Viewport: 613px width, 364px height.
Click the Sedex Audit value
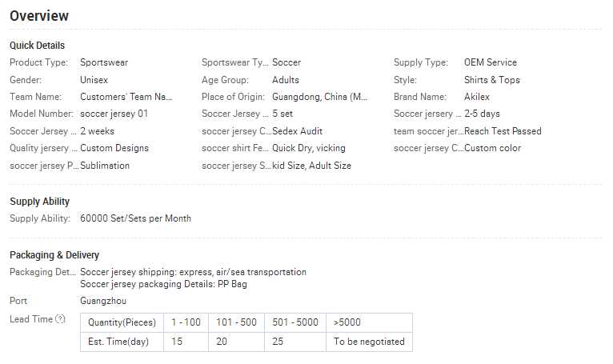click(297, 131)
